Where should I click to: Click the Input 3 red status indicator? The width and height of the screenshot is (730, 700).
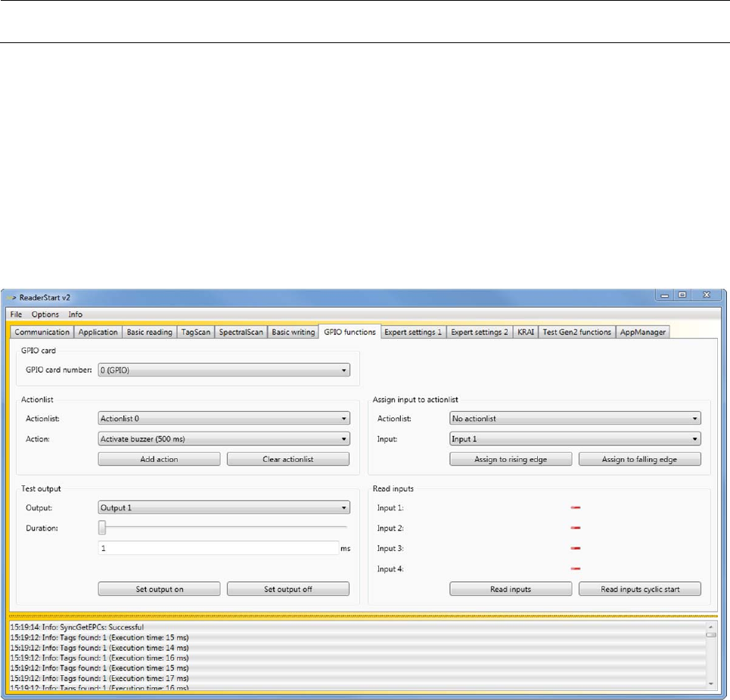(576, 548)
